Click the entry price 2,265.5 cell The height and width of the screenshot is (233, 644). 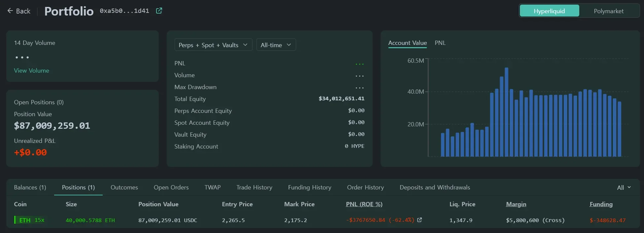[x=233, y=220]
